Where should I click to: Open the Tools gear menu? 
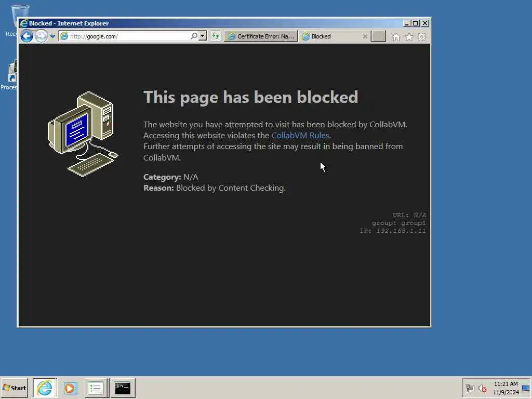click(422, 37)
